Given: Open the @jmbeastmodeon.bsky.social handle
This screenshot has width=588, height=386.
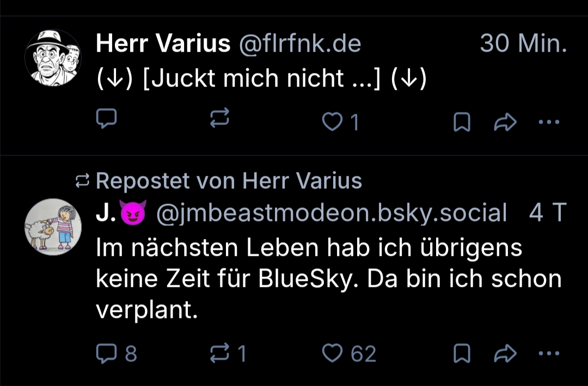Looking at the screenshot, I should click(331, 213).
